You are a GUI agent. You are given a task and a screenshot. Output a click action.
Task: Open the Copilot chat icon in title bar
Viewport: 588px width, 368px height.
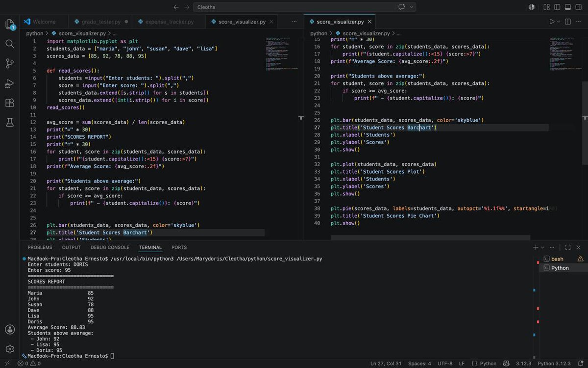pyautogui.click(x=402, y=7)
